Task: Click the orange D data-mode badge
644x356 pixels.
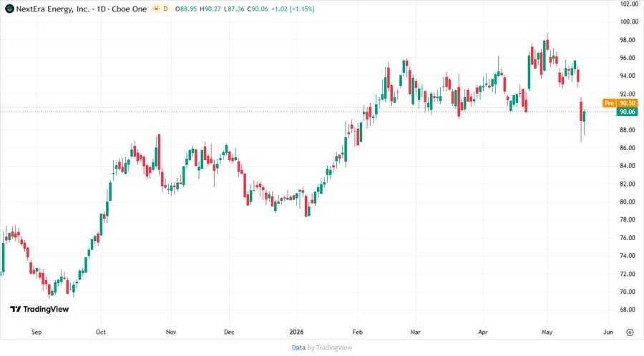Action: pyautogui.click(x=165, y=9)
